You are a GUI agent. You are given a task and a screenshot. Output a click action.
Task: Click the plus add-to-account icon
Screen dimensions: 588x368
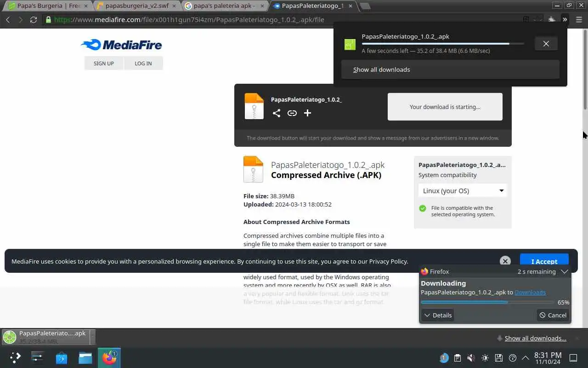tap(307, 113)
